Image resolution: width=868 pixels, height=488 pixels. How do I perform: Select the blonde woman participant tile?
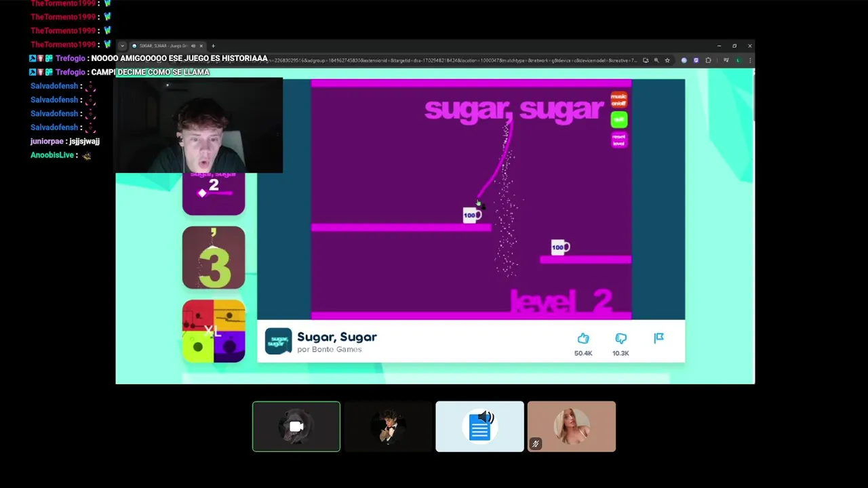point(572,426)
